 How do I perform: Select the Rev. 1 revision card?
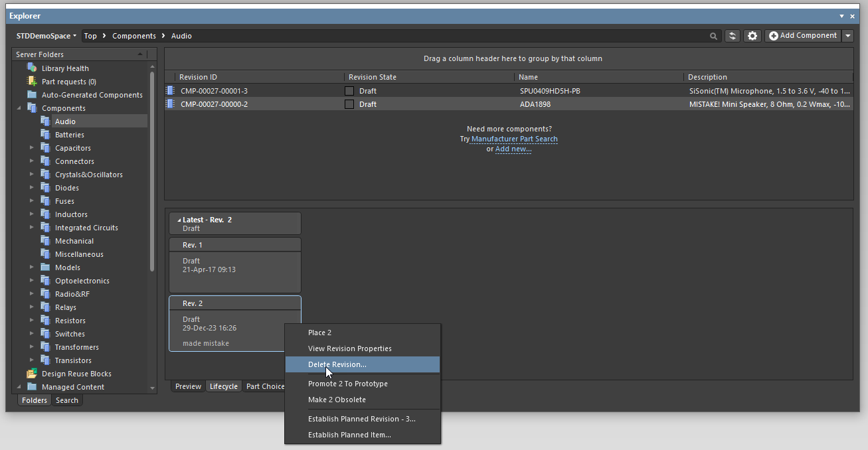[235, 265]
